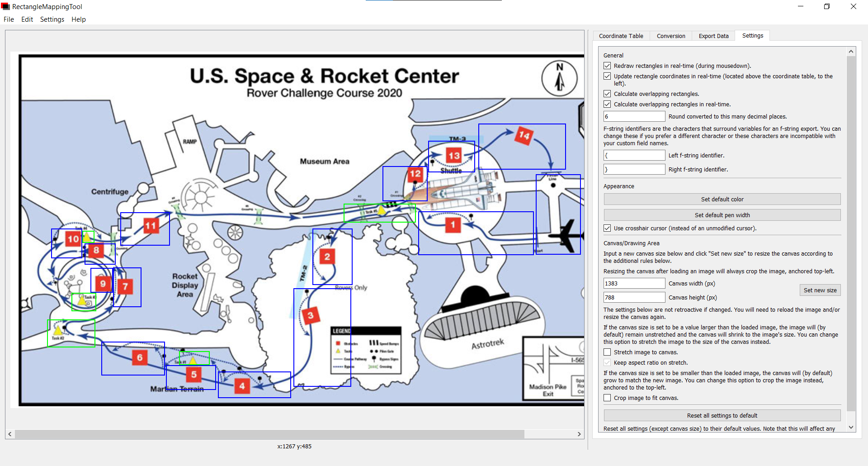Click Set default color button
Viewport: 868px width, 466px height.
[x=722, y=200]
